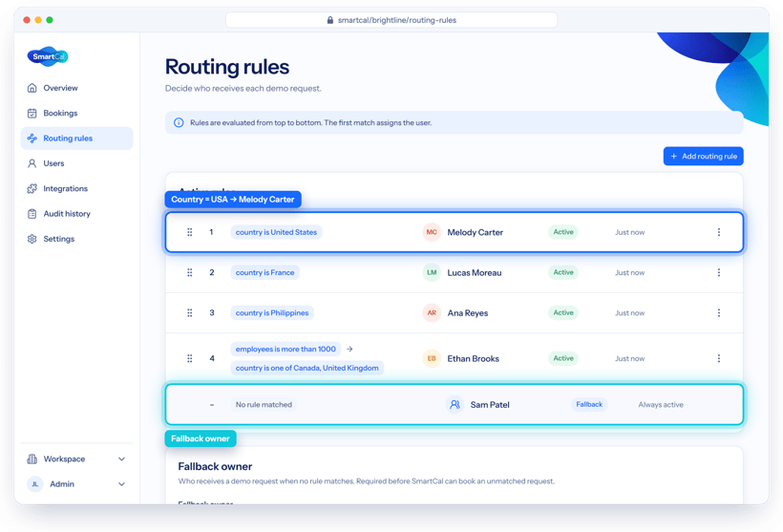Click the Users person icon

pos(32,163)
